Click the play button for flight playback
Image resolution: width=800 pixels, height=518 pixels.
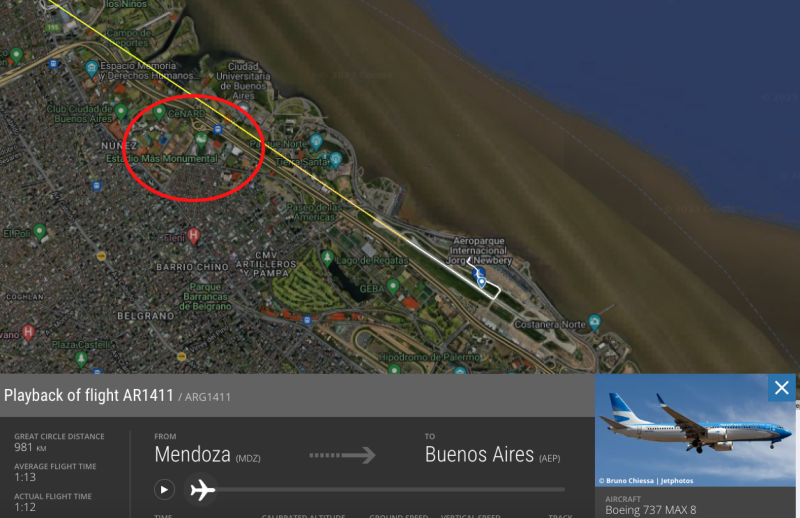164,489
